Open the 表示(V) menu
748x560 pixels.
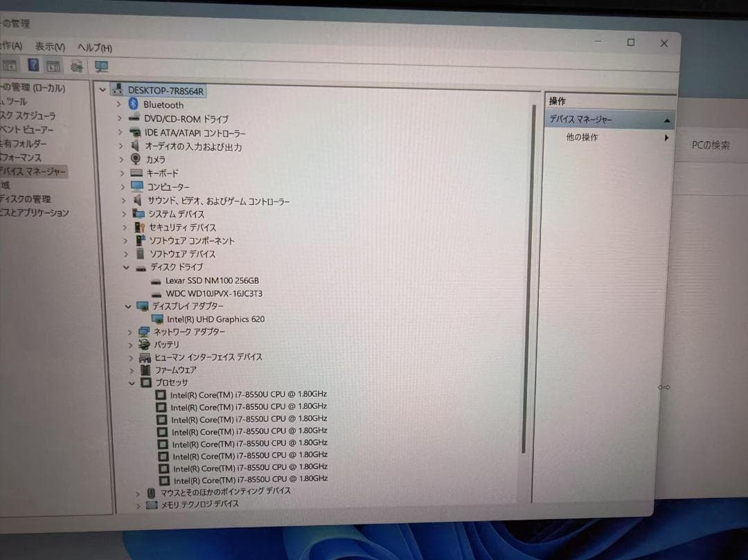coord(51,47)
